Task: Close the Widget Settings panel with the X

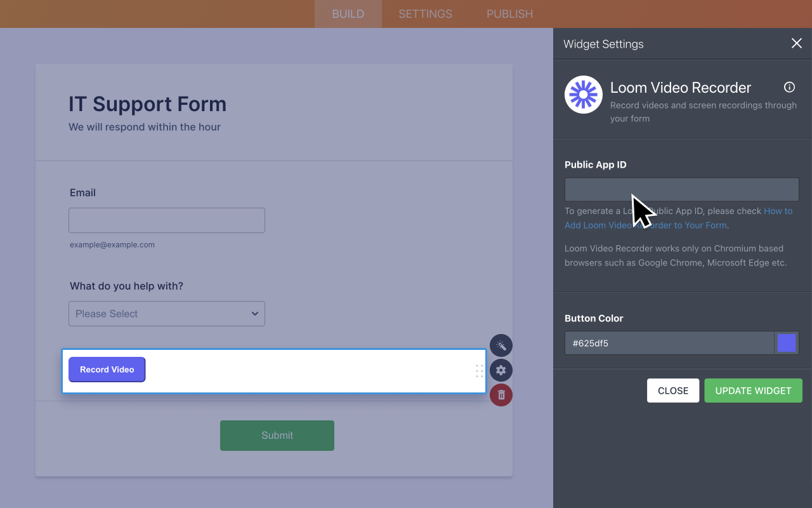Action: point(797,43)
